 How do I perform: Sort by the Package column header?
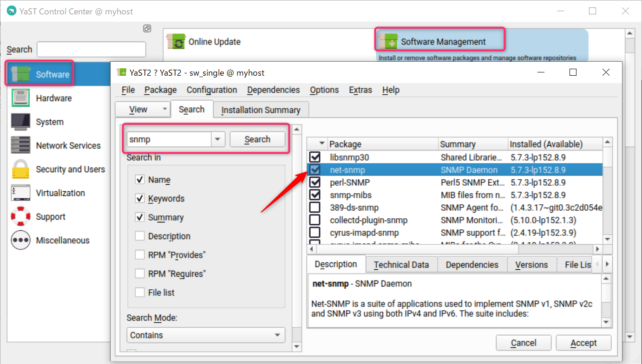[x=383, y=144]
